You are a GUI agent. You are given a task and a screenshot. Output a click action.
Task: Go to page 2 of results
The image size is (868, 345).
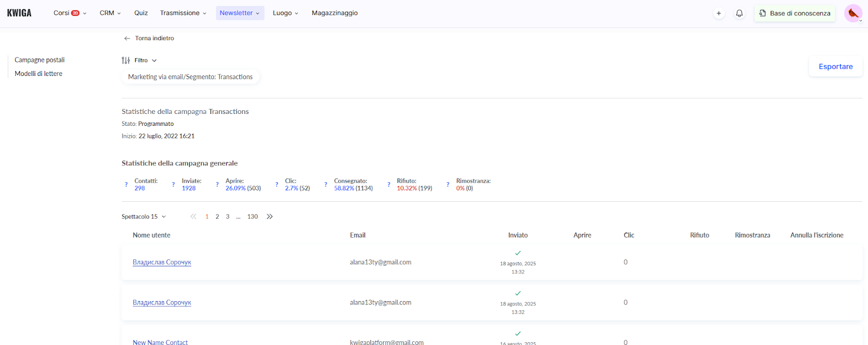(x=217, y=216)
